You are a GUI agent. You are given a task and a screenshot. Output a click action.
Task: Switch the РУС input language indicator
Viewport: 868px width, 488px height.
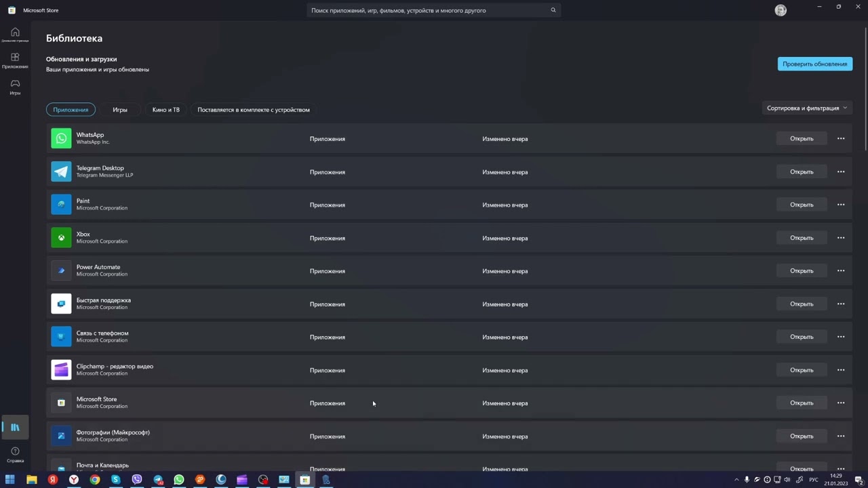point(814,480)
